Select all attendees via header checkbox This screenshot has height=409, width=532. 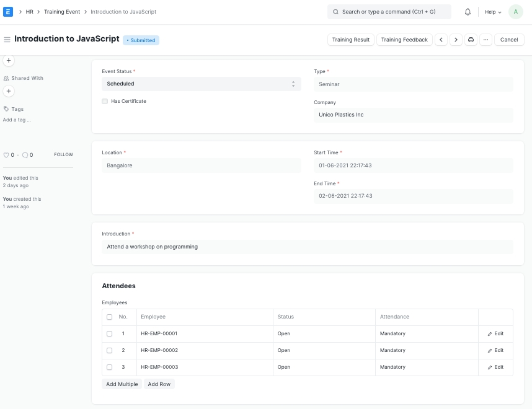110,317
